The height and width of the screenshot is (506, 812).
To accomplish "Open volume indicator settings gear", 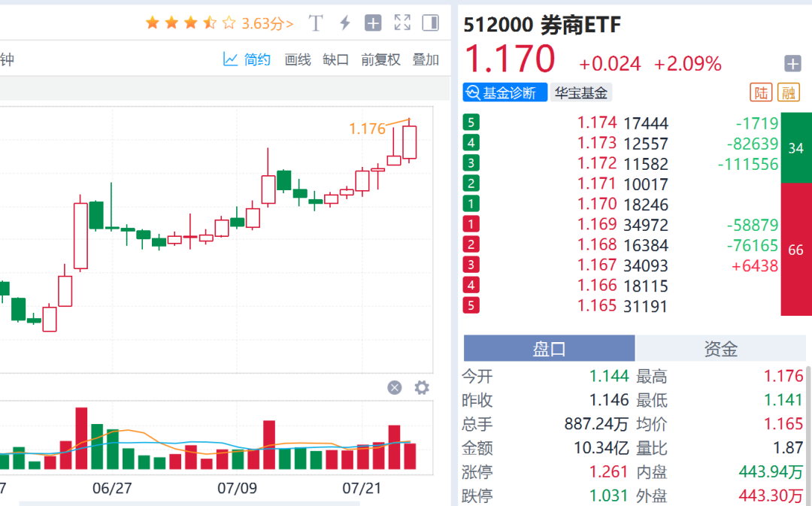I will click(422, 387).
